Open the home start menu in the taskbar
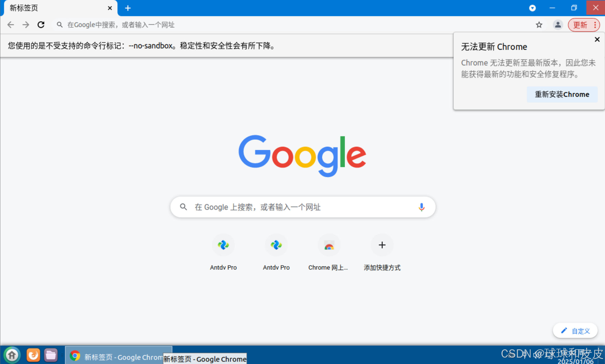This screenshot has height=364, width=605. coord(12,355)
